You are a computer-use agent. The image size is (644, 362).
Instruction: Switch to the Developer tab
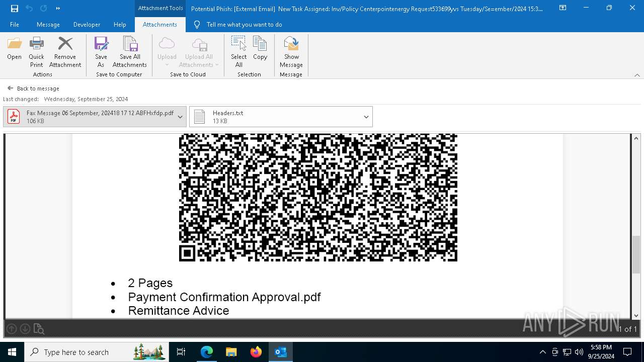[x=87, y=24]
